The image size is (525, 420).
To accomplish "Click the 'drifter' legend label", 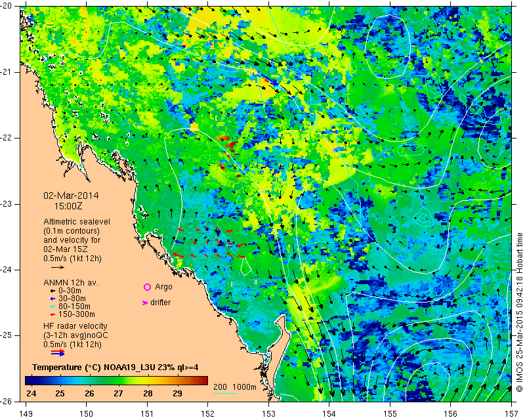I will (x=160, y=303).
